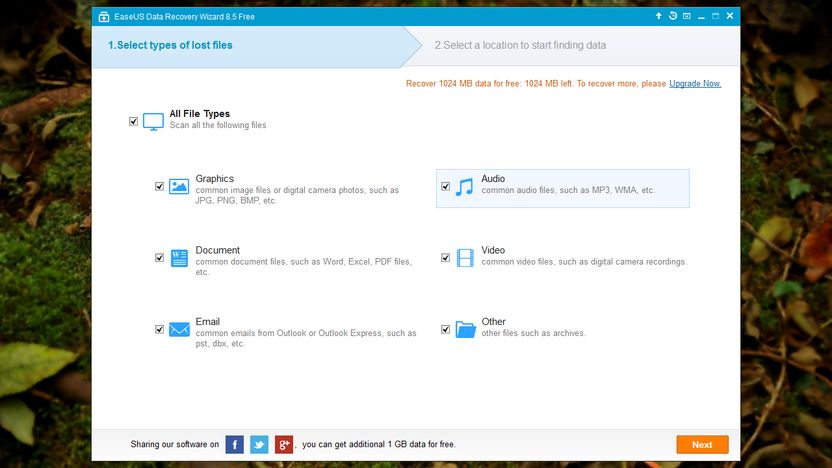Click 'Scan all the following files' text

point(218,125)
